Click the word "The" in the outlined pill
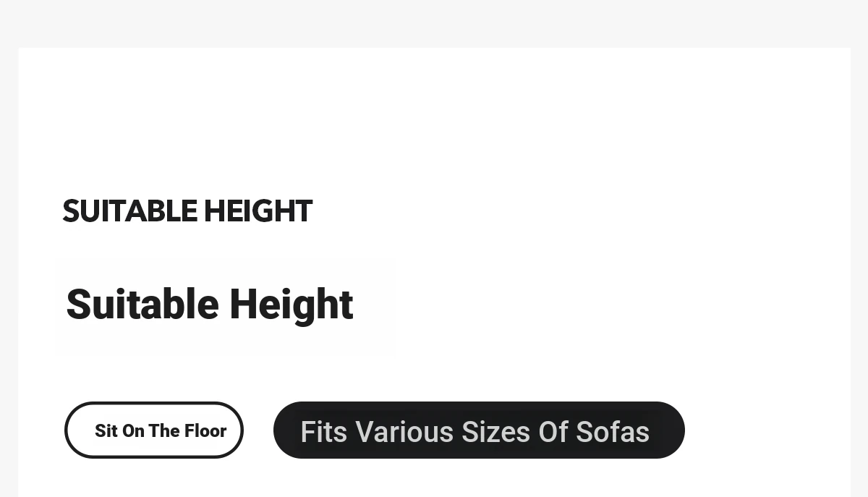 164,430
